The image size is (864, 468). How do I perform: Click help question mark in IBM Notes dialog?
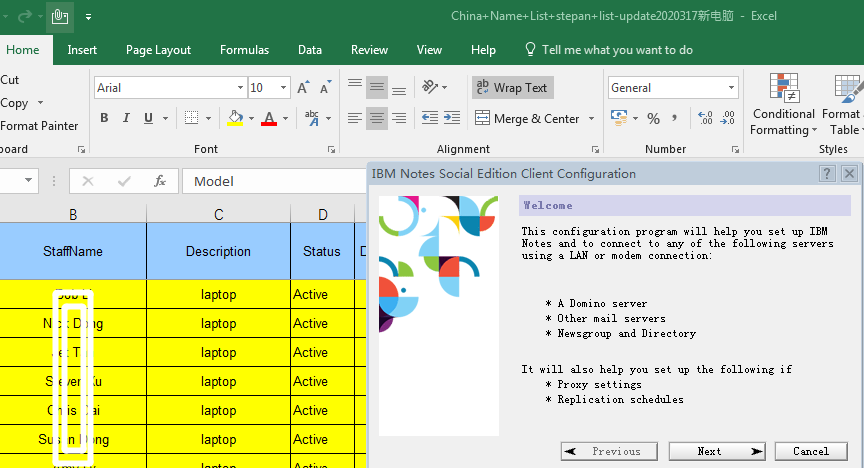click(827, 174)
